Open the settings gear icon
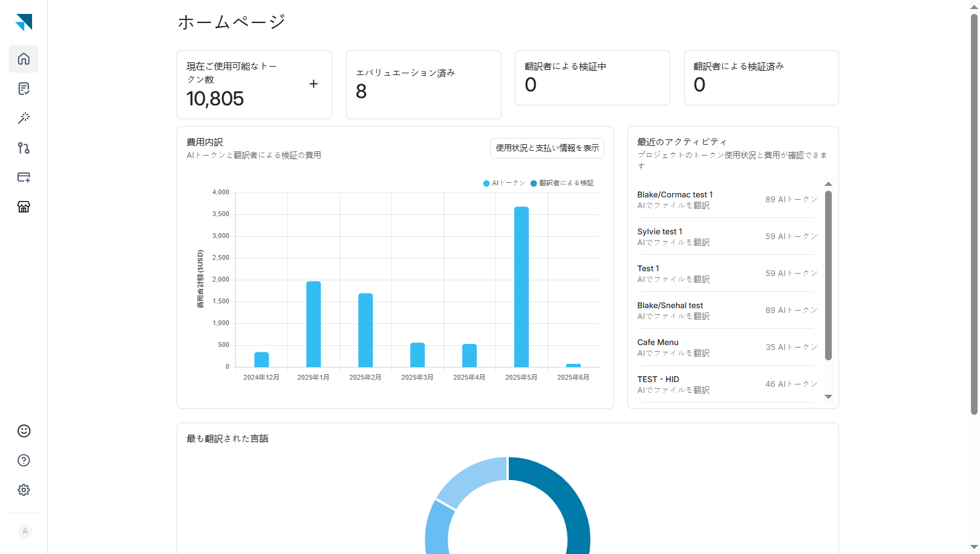Screen dimensions: 980x554 (24, 490)
